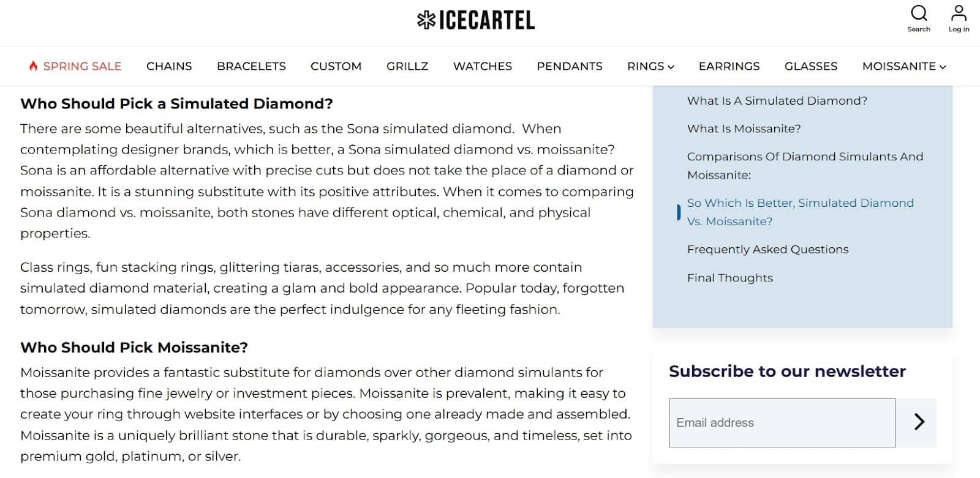Image resolution: width=980 pixels, height=478 pixels.
Task: Switch to the WATCHES category tab
Action: 482,66
